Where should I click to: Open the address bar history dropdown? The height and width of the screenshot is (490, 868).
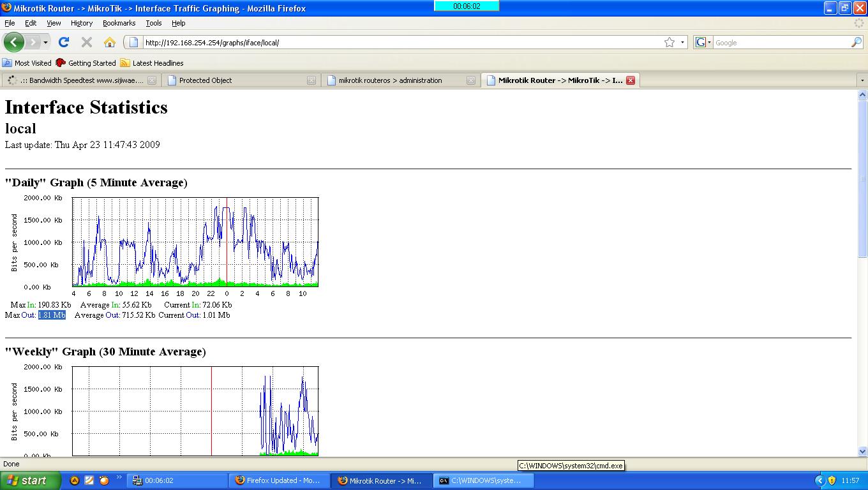[682, 43]
